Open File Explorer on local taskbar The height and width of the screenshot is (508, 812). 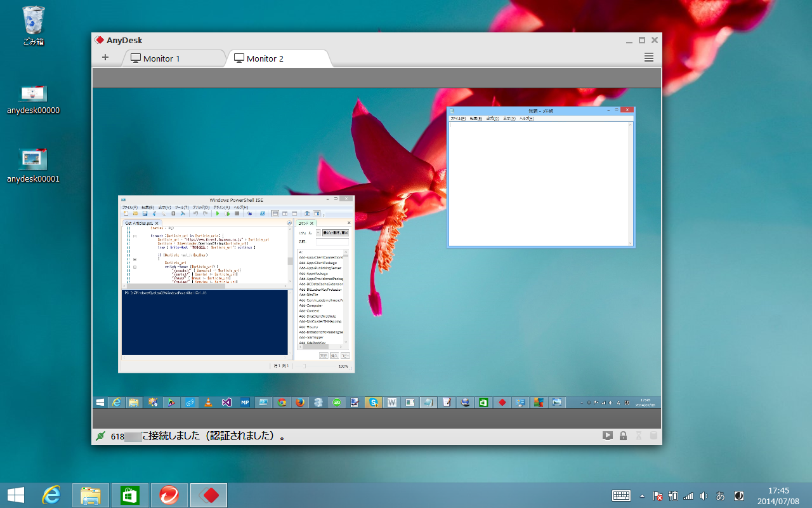click(x=91, y=495)
